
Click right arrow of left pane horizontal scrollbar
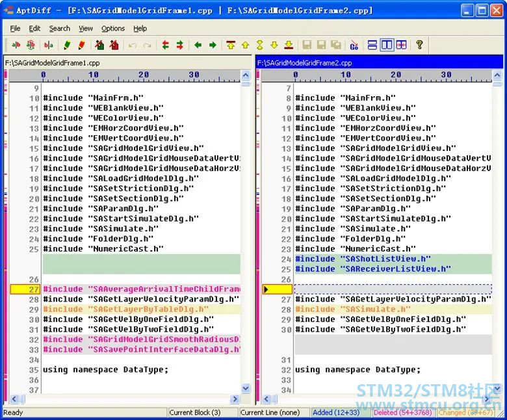pos(235,399)
